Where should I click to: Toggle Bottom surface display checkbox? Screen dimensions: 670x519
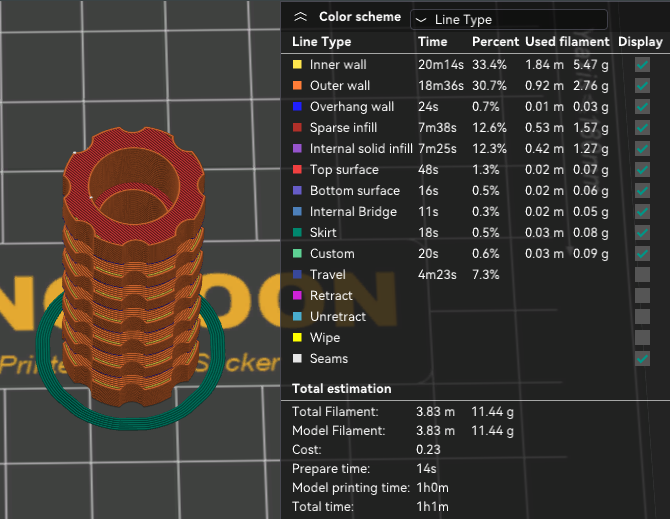(642, 191)
